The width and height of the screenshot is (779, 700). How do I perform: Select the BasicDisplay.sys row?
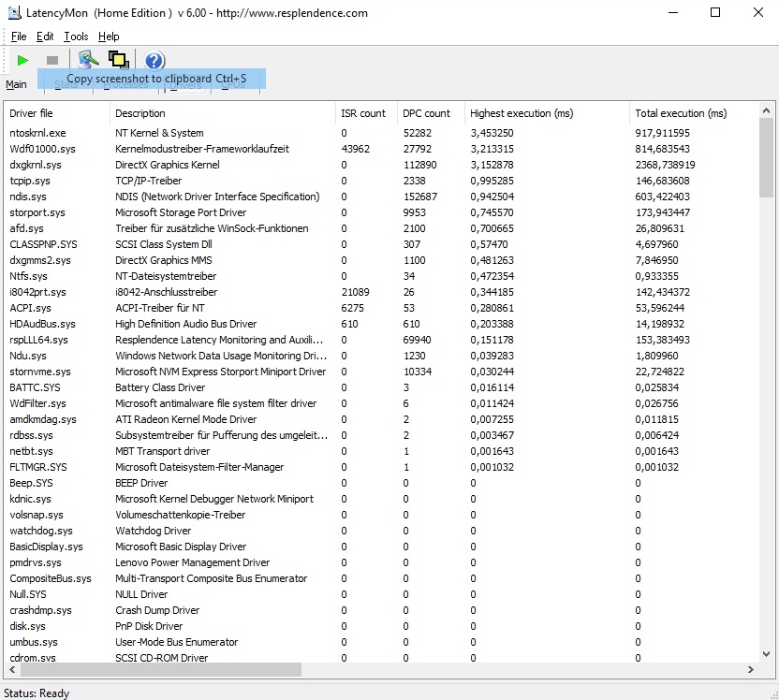pos(382,547)
